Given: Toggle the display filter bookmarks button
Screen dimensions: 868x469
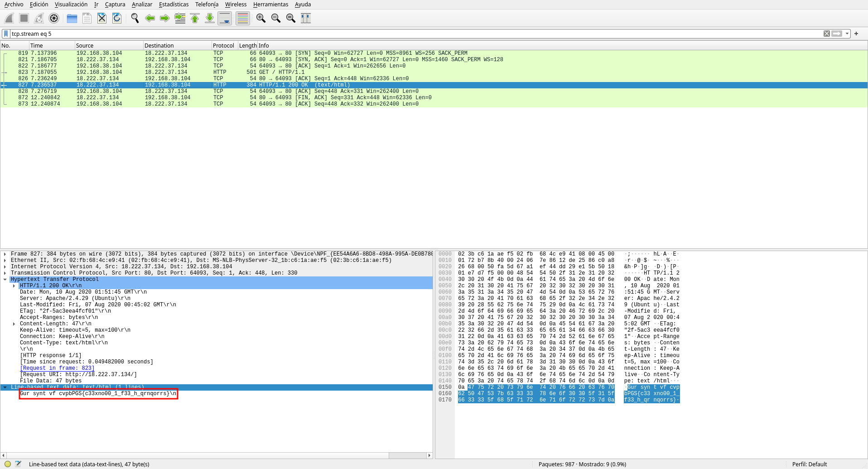Looking at the screenshot, I should click(x=5, y=34).
